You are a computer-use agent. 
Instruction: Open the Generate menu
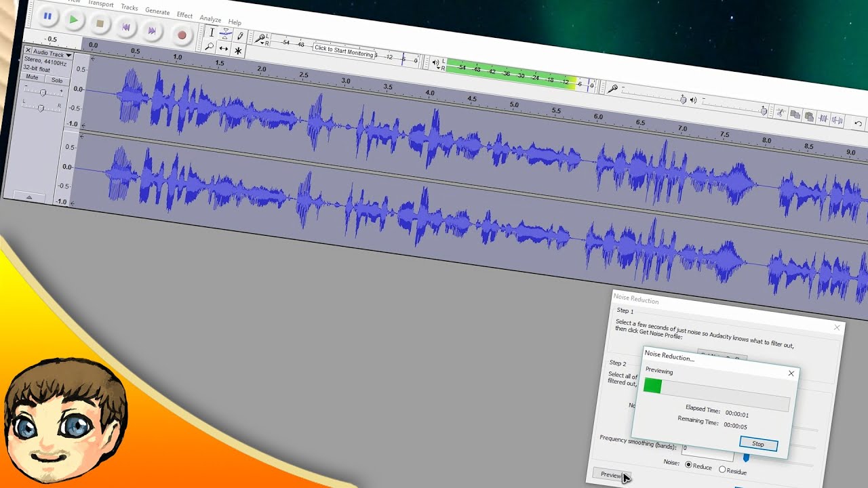pos(157,12)
